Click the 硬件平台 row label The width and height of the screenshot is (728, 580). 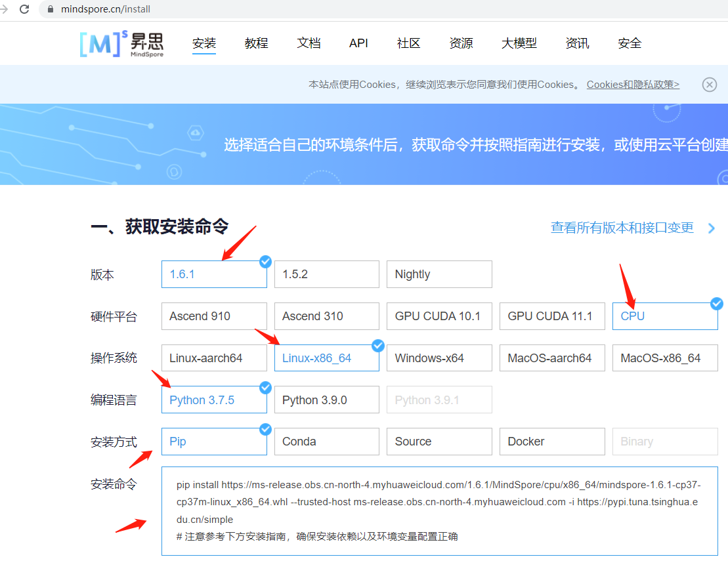click(114, 316)
